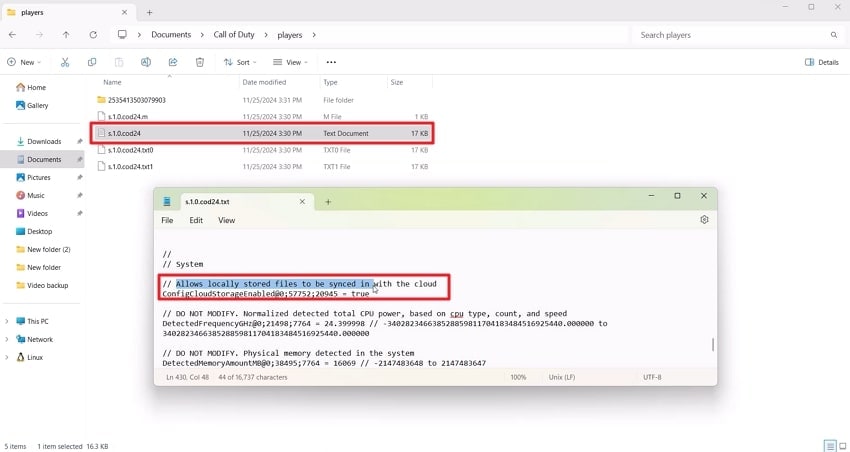The width and height of the screenshot is (850, 452).
Task: Click the Notepad app icon in title bar
Action: tap(167, 202)
